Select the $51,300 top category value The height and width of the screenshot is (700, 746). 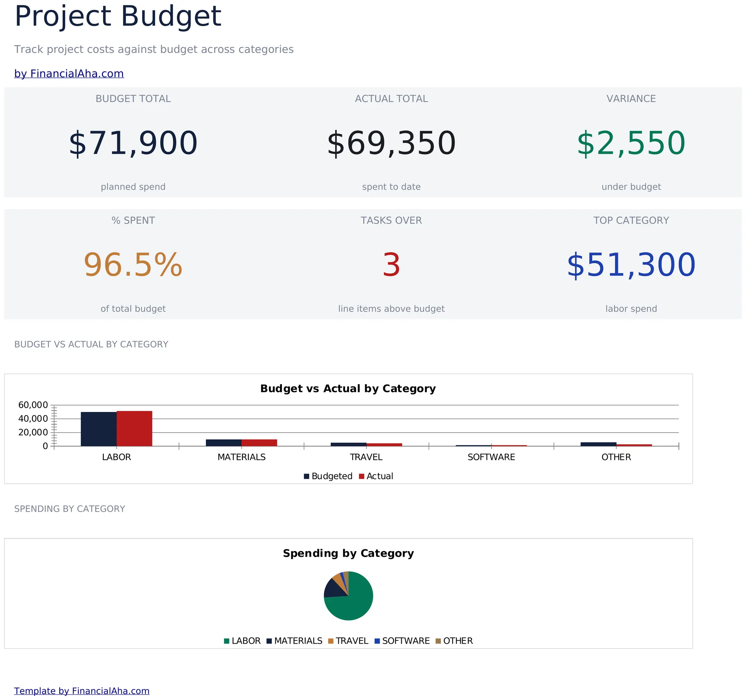(631, 265)
